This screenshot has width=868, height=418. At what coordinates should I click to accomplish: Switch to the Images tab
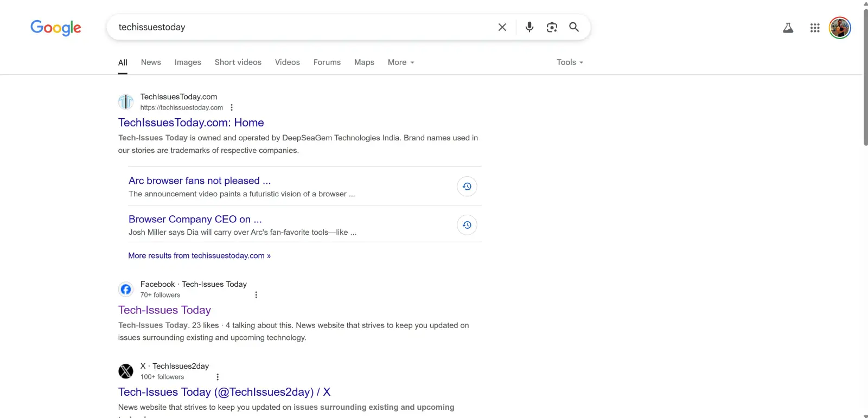[188, 62]
